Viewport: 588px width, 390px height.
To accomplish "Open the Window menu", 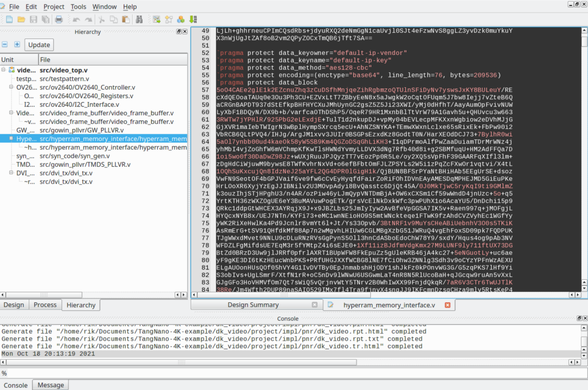I will click(105, 7).
